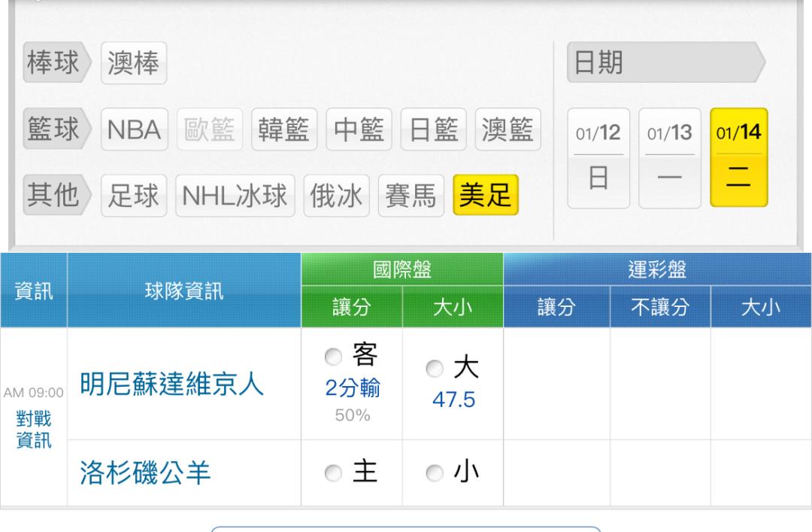
Task: Click the 棒球 category label
Action: pyautogui.click(x=56, y=62)
